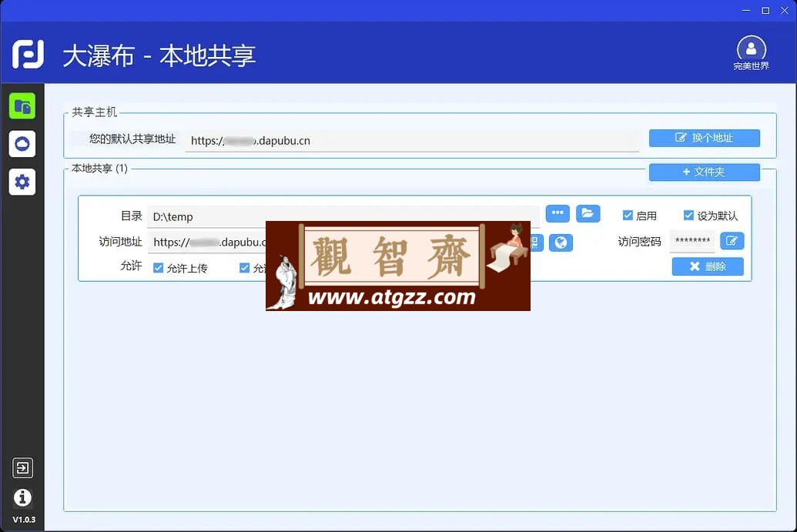Image resolution: width=797 pixels, height=532 pixels.
Task: Edit the access password
Action: tap(732, 241)
